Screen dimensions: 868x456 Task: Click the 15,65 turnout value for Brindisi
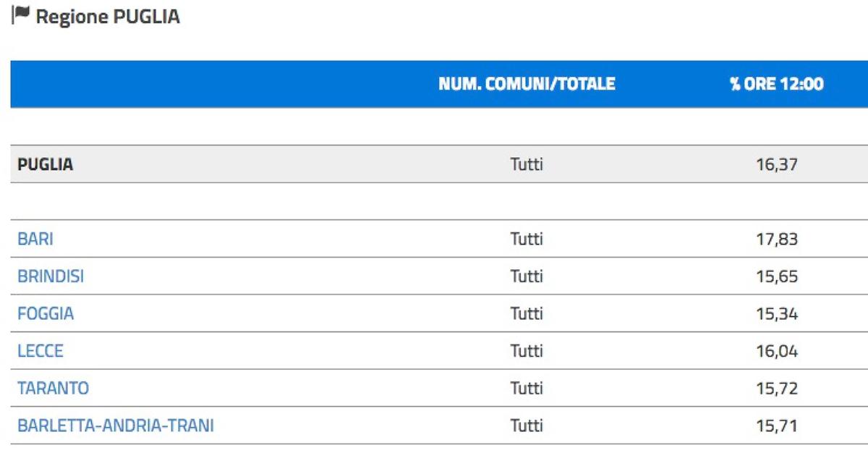(777, 276)
